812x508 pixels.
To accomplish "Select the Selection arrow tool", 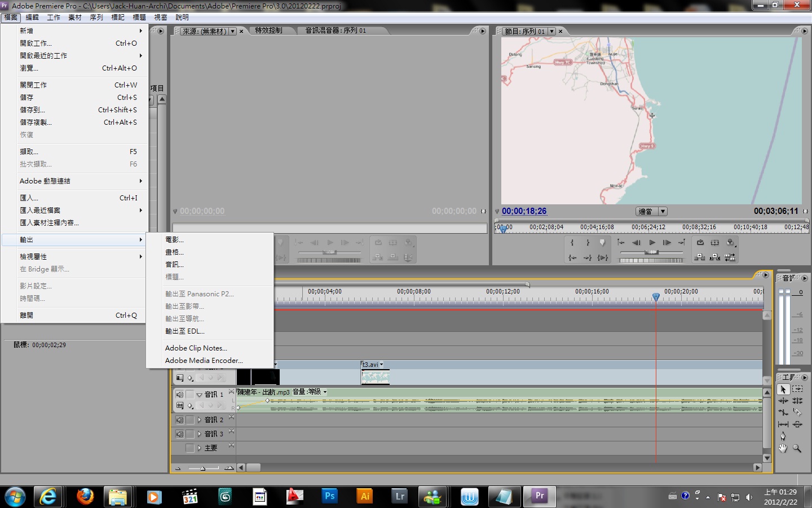I will [783, 389].
